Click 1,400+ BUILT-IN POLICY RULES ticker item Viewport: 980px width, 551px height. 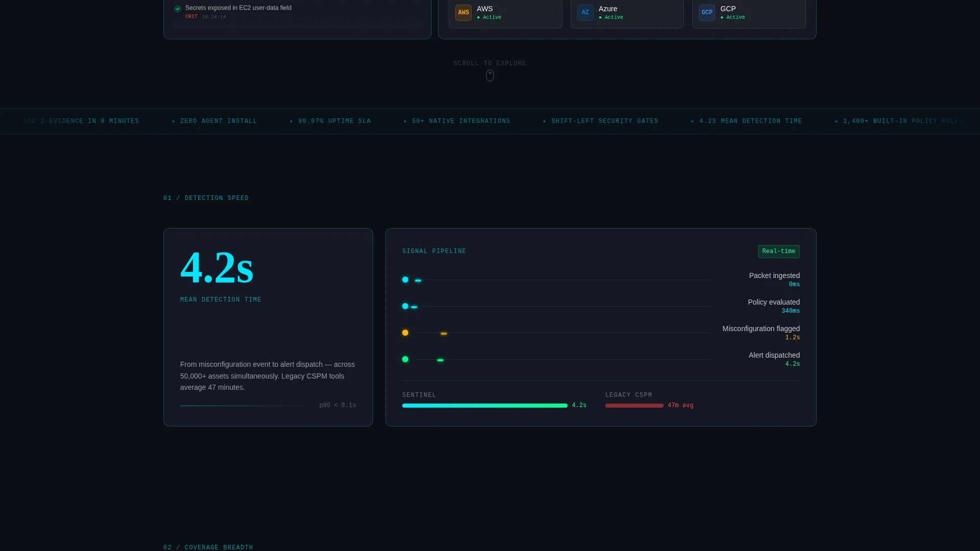coord(902,121)
